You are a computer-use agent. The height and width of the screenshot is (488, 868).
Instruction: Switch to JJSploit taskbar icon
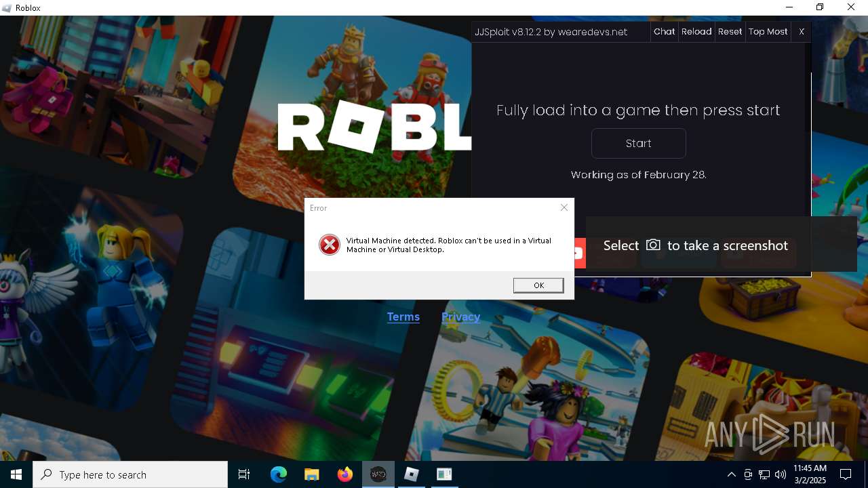(x=378, y=474)
